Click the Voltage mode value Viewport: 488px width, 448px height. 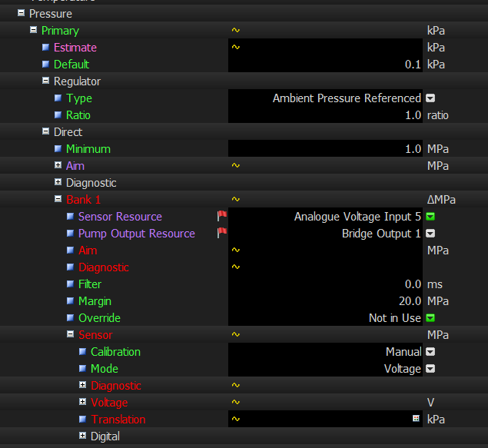(x=403, y=369)
